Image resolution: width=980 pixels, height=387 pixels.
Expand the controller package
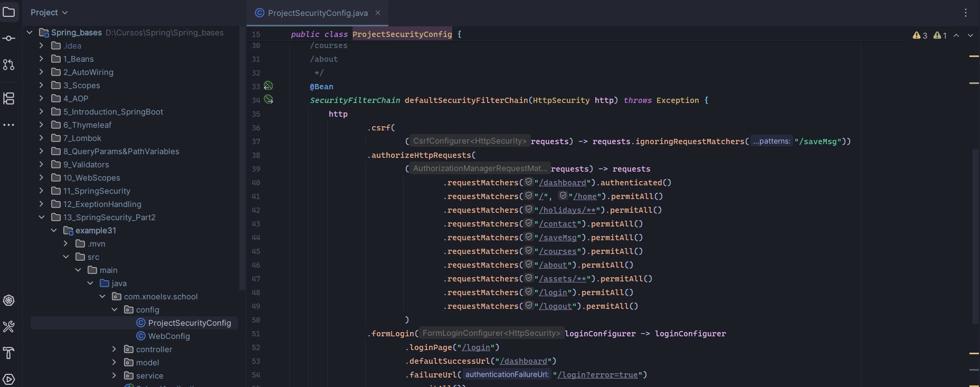point(115,350)
